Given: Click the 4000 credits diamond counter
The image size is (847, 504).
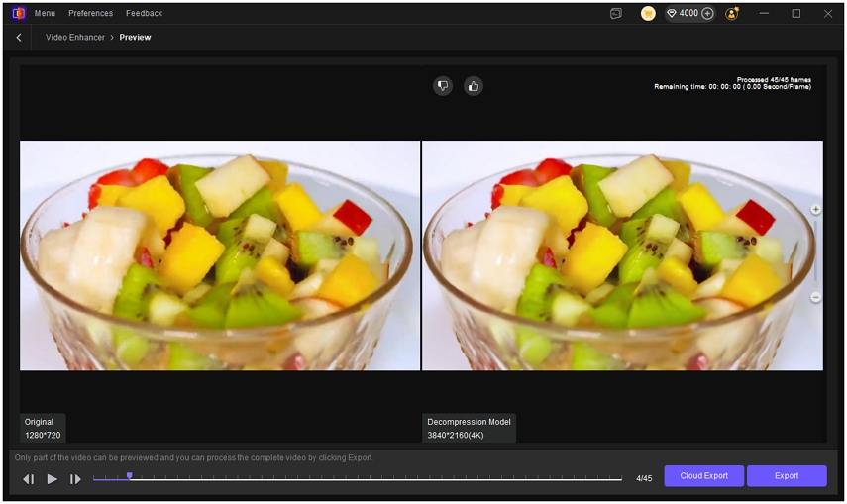Looking at the screenshot, I should (x=683, y=13).
